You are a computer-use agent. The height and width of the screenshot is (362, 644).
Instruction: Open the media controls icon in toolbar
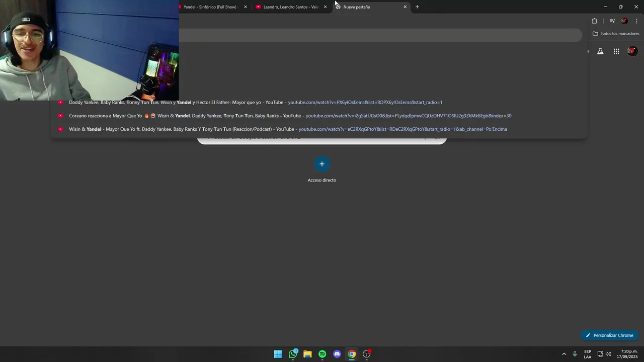[612, 21]
